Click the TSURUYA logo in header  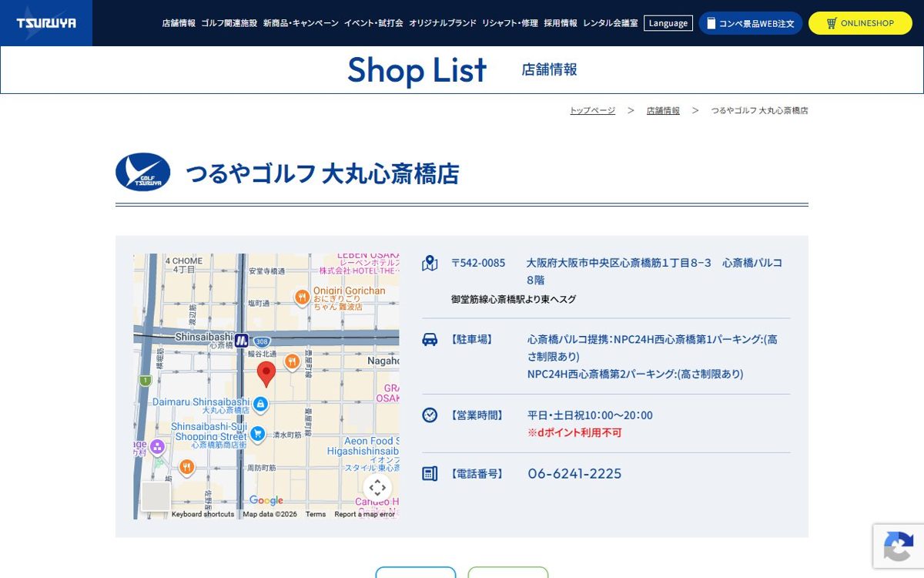click(46, 23)
